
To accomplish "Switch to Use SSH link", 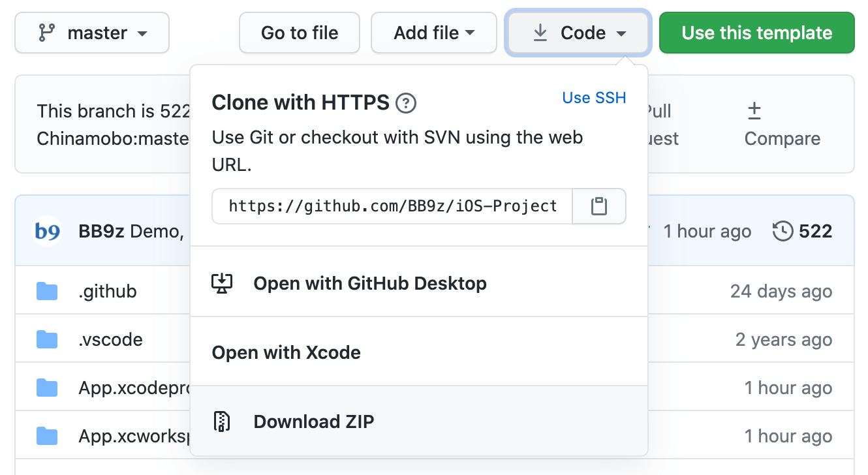I will pos(594,98).
